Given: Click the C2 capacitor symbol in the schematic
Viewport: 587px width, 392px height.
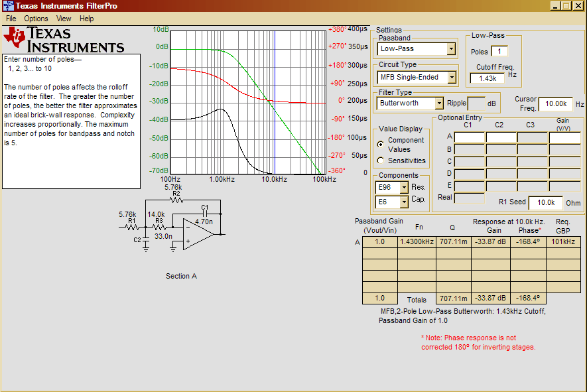Looking at the screenshot, I should tap(146, 239).
